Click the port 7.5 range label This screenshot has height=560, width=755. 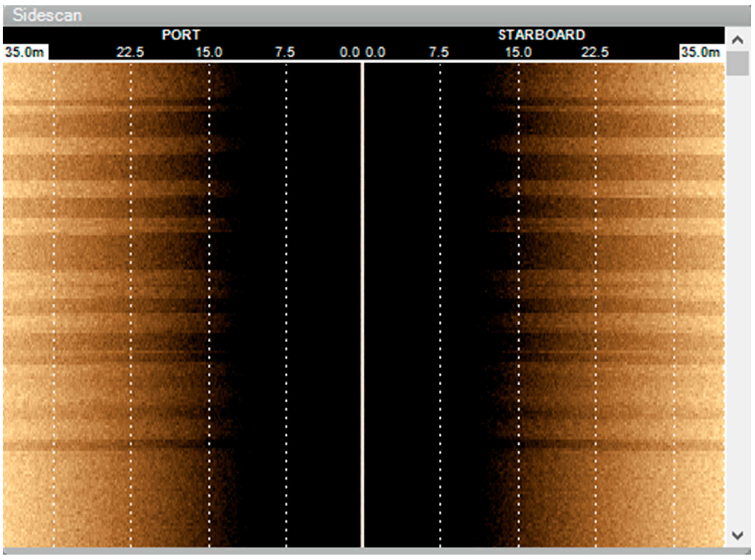coord(285,52)
